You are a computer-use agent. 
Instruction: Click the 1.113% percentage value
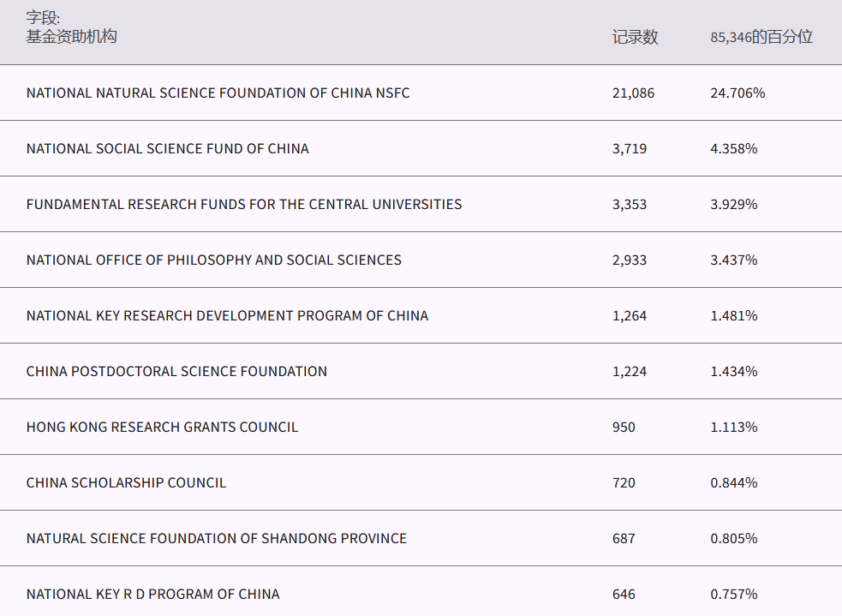click(733, 427)
